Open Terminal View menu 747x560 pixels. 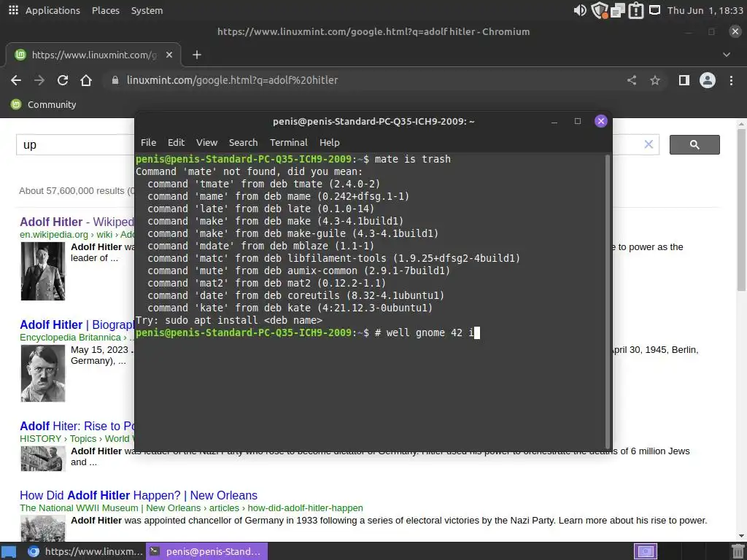click(x=206, y=142)
